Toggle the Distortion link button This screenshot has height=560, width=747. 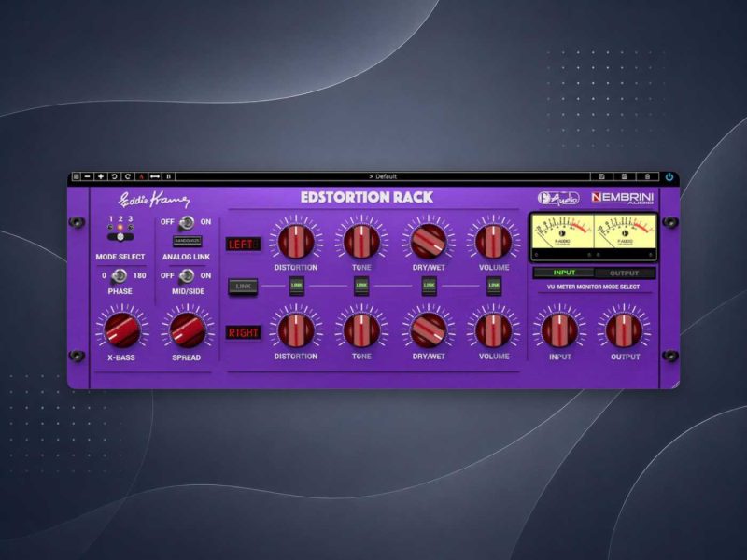[x=297, y=286]
